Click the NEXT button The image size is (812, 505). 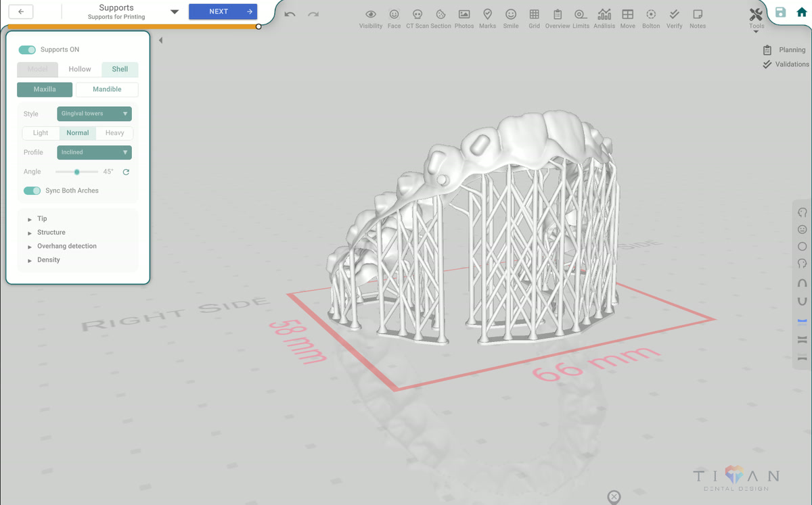click(x=223, y=11)
